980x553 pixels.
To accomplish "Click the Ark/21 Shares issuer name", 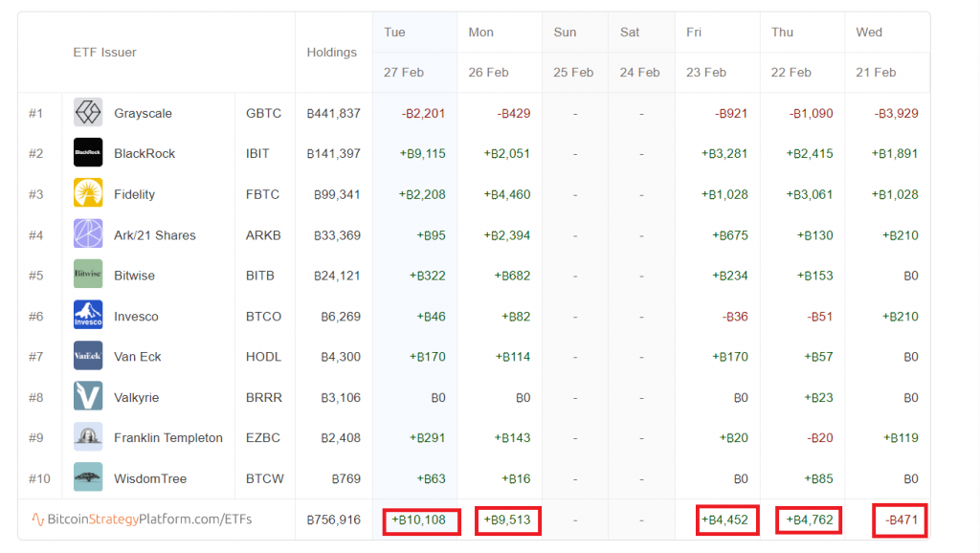I will coord(154,235).
